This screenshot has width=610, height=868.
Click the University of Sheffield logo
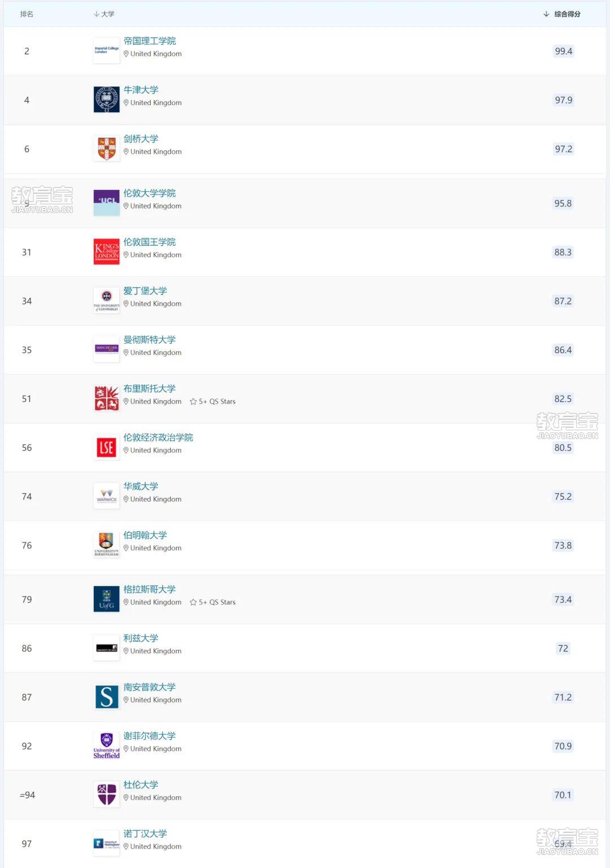click(x=107, y=745)
